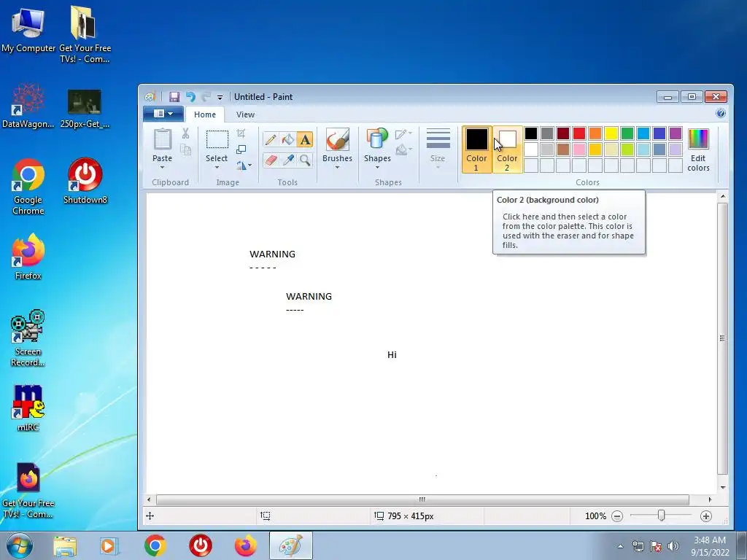The width and height of the screenshot is (747, 560).
Task: Select the Text tool
Action: (x=305, y=139)
